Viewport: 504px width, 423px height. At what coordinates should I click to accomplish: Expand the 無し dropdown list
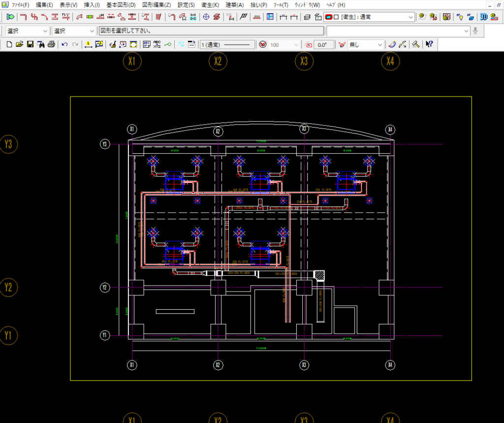(x=379, y=45)
